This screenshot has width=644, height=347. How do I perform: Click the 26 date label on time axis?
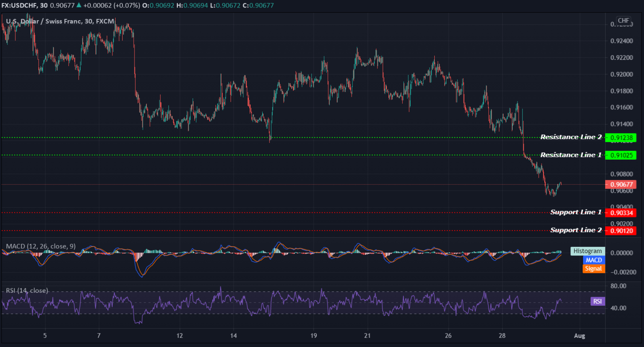(x=448, y=336)
